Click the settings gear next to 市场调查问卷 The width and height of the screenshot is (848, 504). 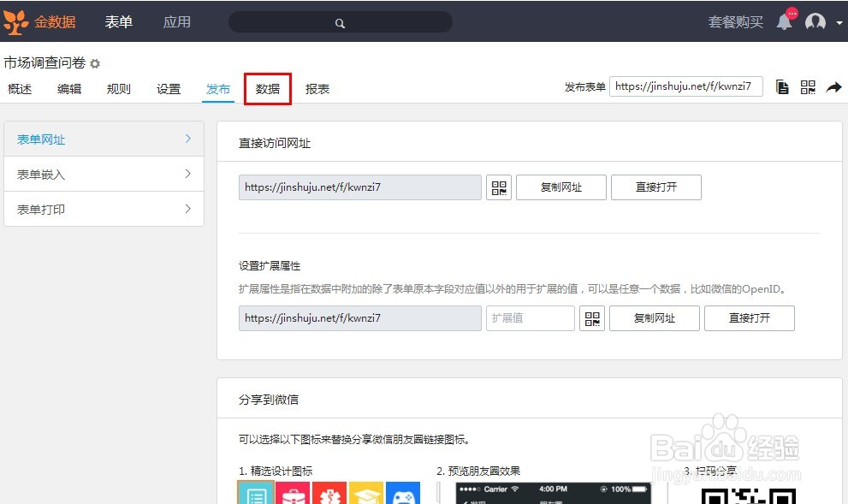[x=94, y=63]
